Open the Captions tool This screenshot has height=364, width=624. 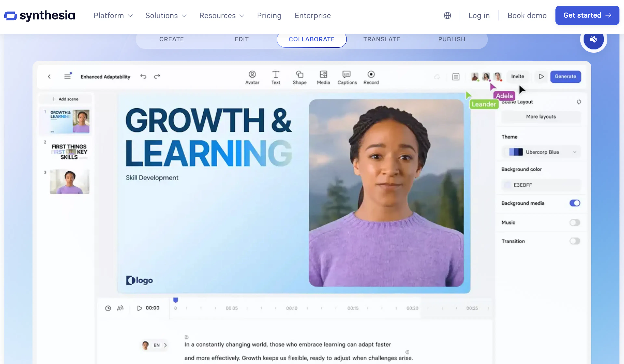click(347, 78)
